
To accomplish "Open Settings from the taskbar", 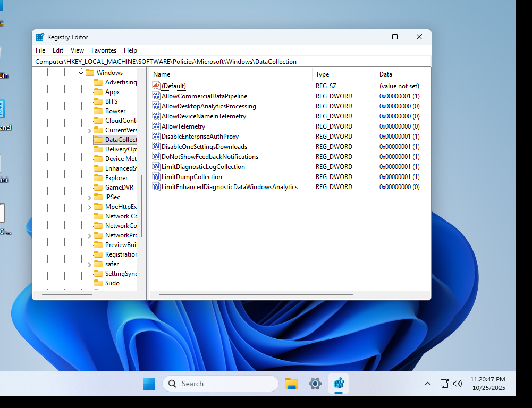I will pyautogui.click(x=315, y=384).
